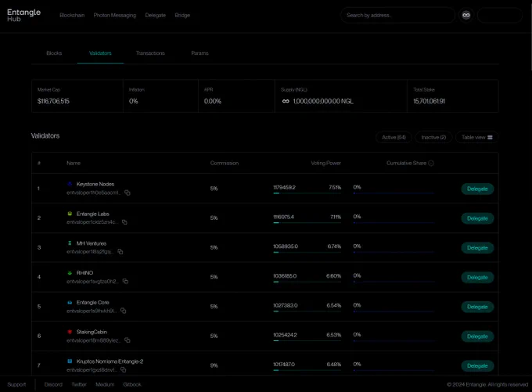Click Entangle Labs voting power bar
The image size is (532, 392).
coord(307,223)
